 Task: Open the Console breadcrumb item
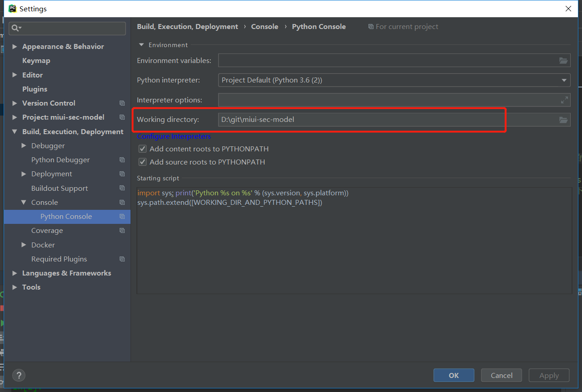click(x=265, y=26)
